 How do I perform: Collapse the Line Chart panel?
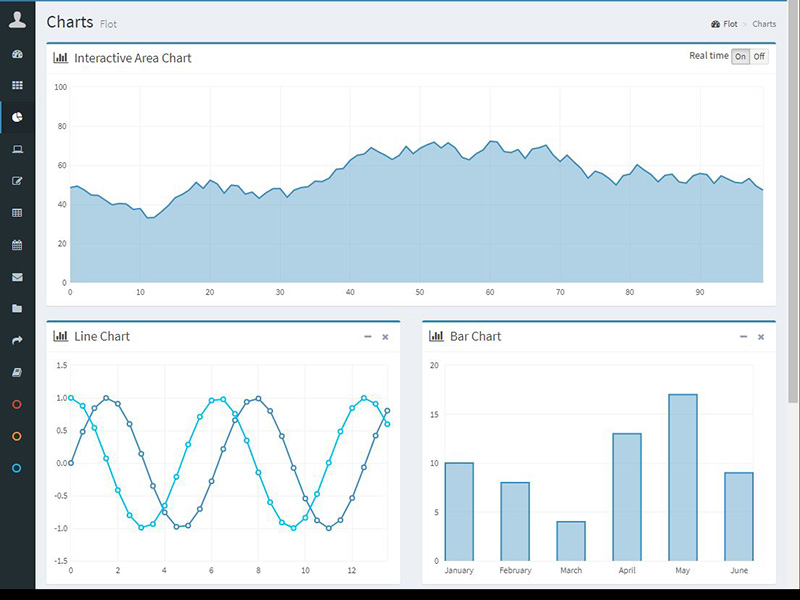[368, 337]
